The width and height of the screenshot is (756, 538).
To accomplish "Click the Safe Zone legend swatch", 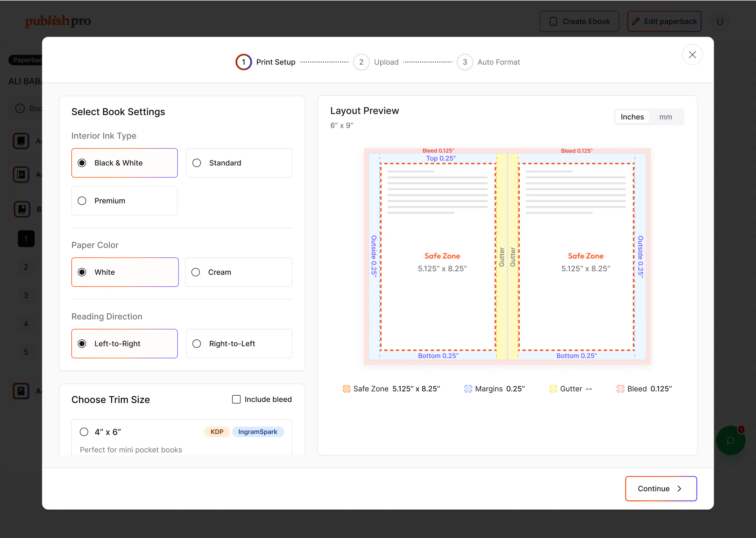I will (x=346, y=389).
